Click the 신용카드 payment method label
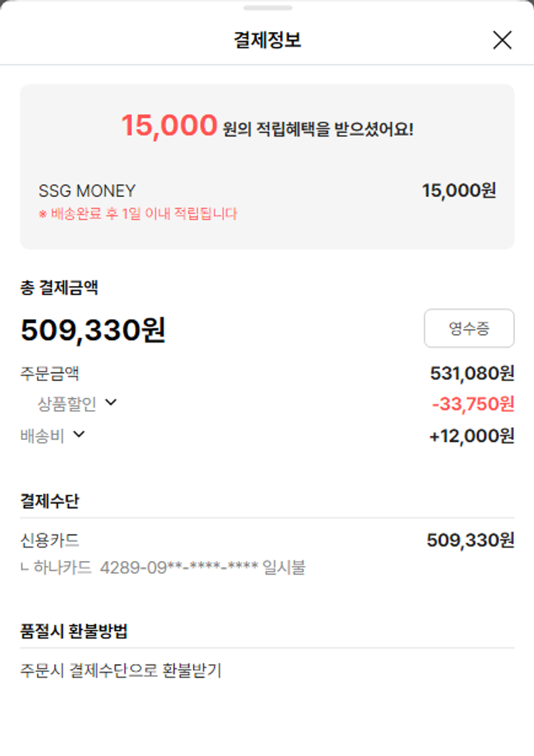 pyautogui.click(x=50, y=540)
